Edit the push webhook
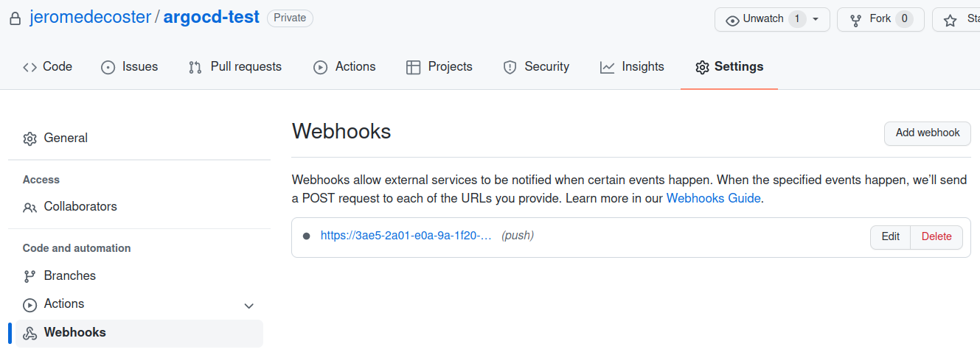 [890, 236]
